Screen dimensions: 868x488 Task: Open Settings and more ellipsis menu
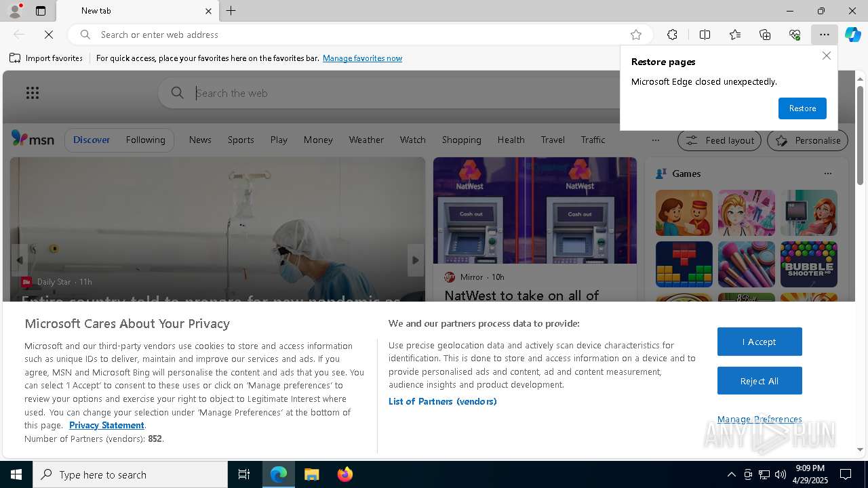[x=824, y=35]
